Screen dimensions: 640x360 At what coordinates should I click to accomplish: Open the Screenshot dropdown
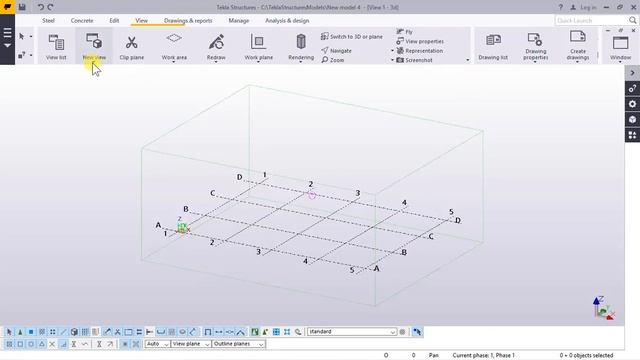click(x=414, y=60)
